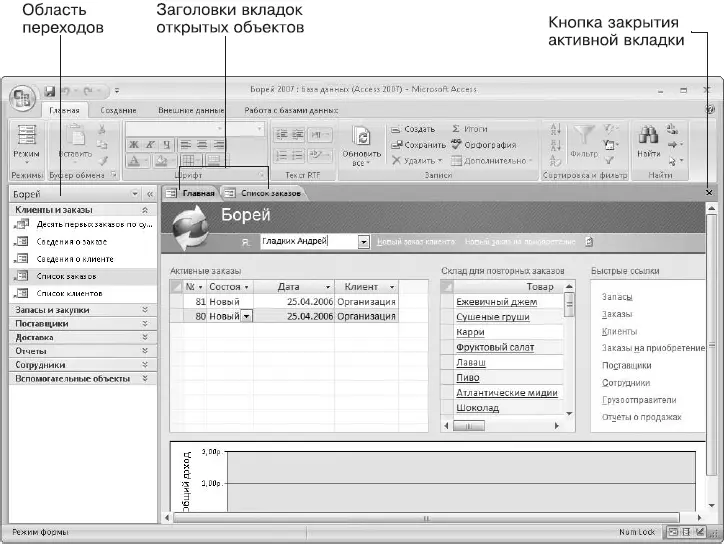This screenshot has width=724, height=544.
Task: Open the Дополнительно records menu
Action: click(492, 161)
